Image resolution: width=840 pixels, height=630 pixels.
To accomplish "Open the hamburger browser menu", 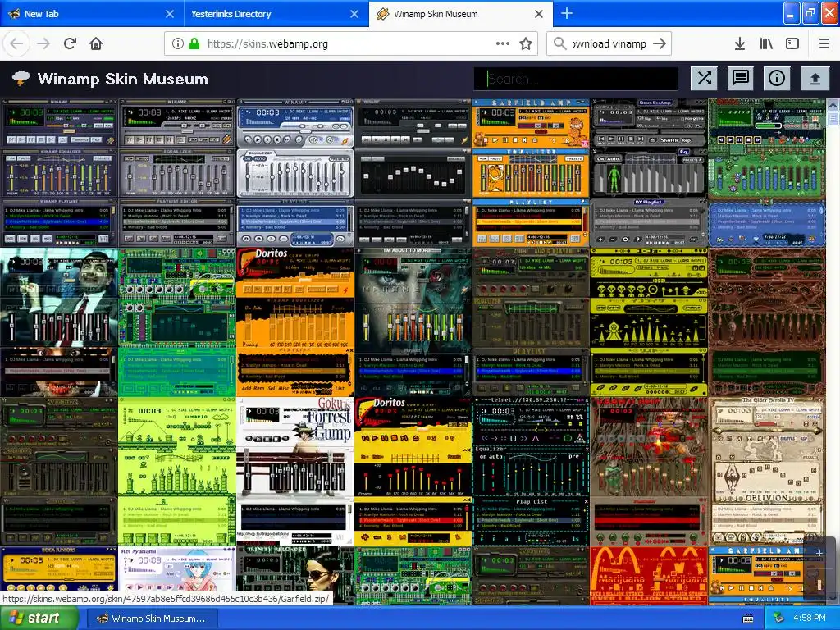I will 824,43.
